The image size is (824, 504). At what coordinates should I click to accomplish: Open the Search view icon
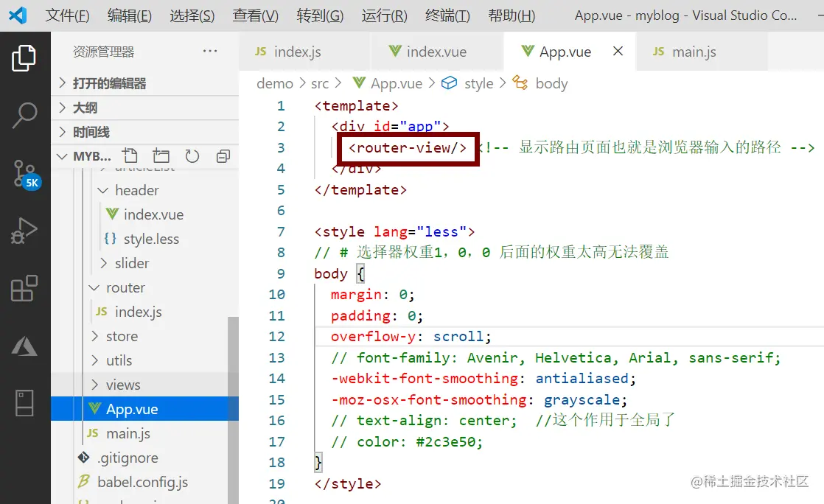coord(24,115)
